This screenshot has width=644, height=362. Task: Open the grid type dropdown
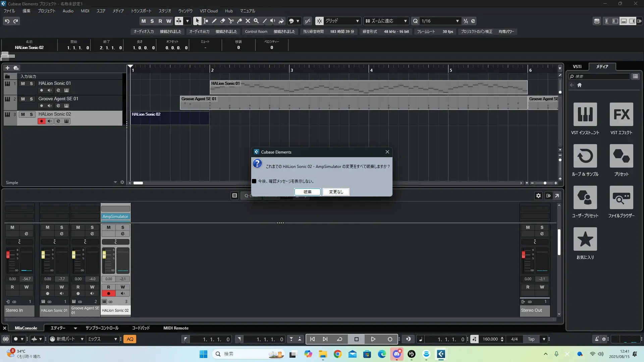[357, 21]
